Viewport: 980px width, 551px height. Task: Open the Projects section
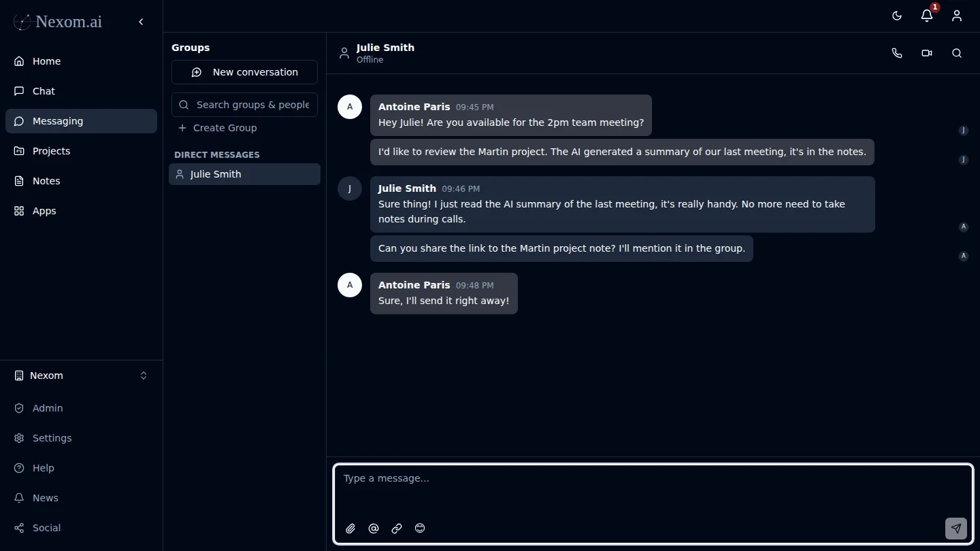(51, 151)
